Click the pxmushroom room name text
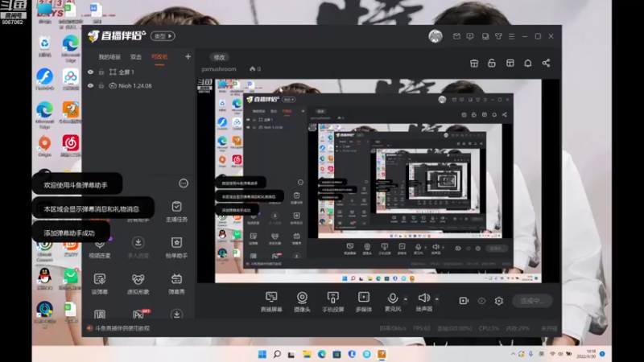The height and width of the screenshot is (362, 644). pyautogui.click(x=219, y=69)
